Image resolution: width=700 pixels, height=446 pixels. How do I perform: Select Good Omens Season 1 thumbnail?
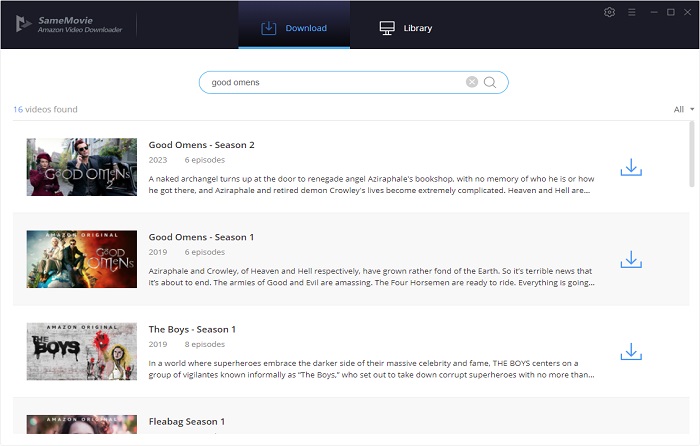82,259
